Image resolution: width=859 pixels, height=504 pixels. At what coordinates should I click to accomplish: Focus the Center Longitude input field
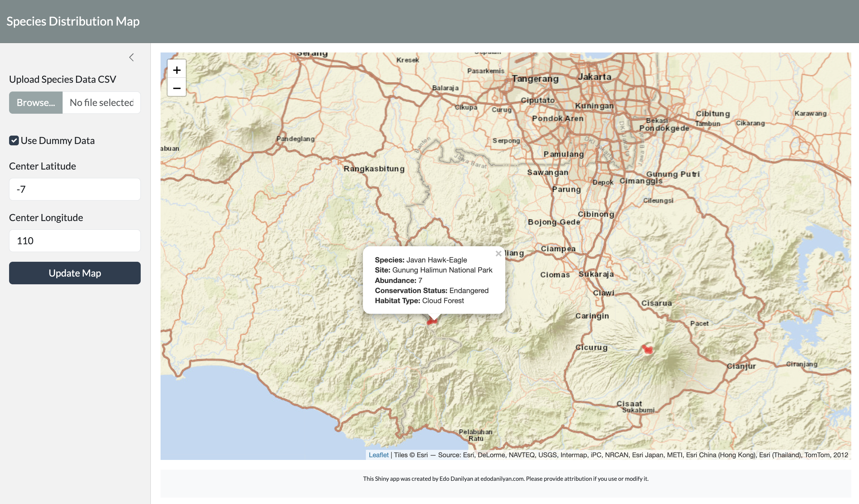(x=75, y=241)
